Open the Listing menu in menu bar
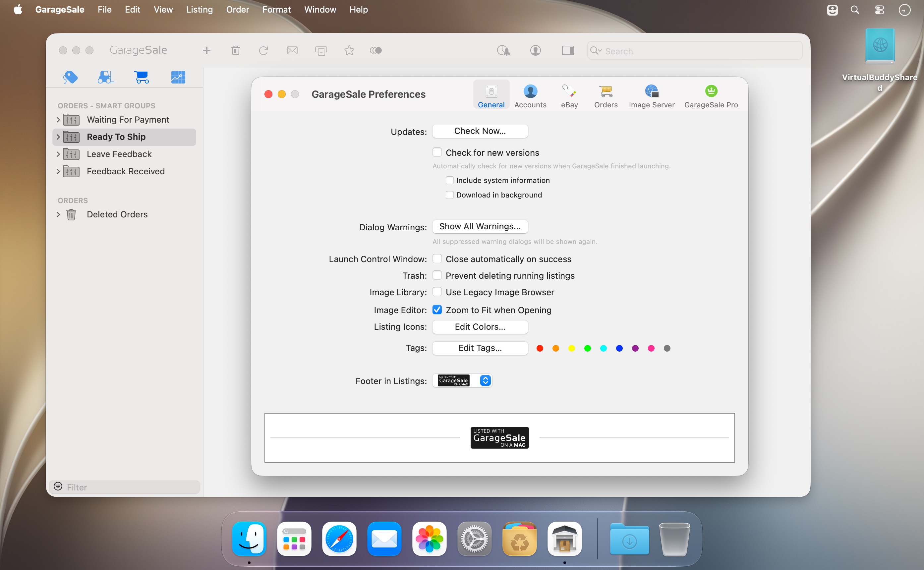 pos(200,9)
